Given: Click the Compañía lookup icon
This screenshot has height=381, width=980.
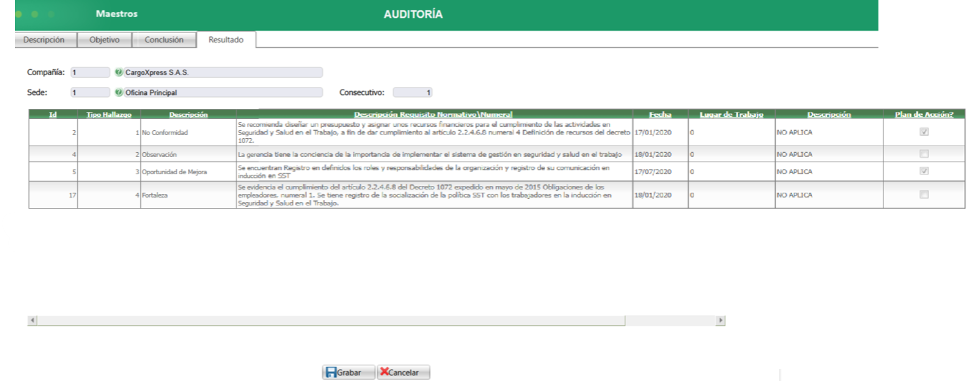Looking at the screenshot, I should [x=118, y=72].
